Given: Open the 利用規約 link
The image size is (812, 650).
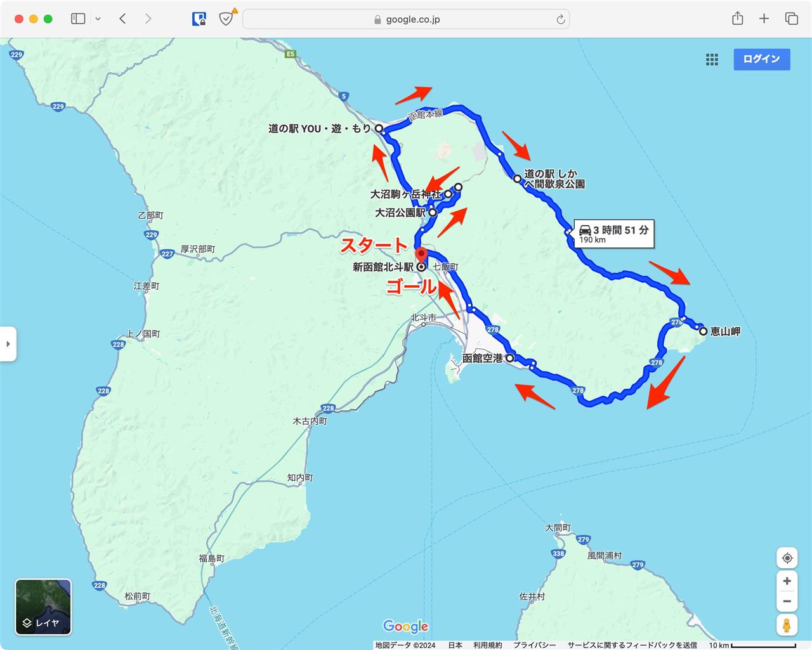Looking at the screenshot, I should [x=487, y=645].
